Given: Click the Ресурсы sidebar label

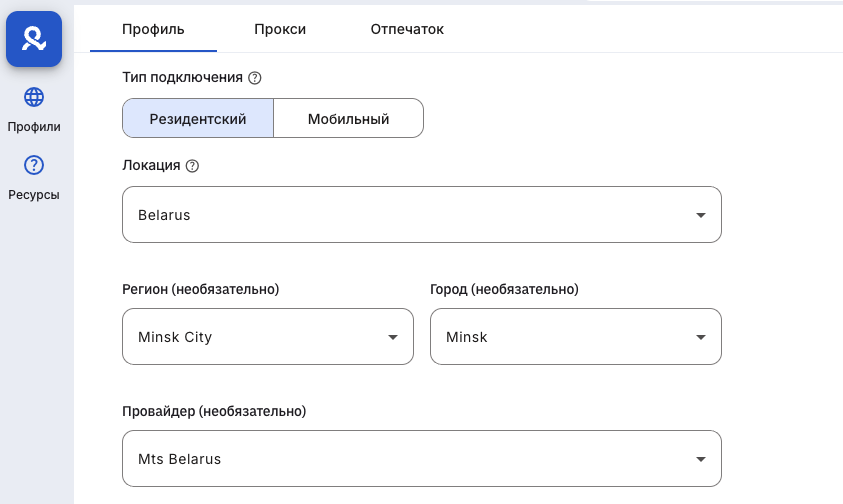Looking at the screenshot, I should (x=34, y=195).
